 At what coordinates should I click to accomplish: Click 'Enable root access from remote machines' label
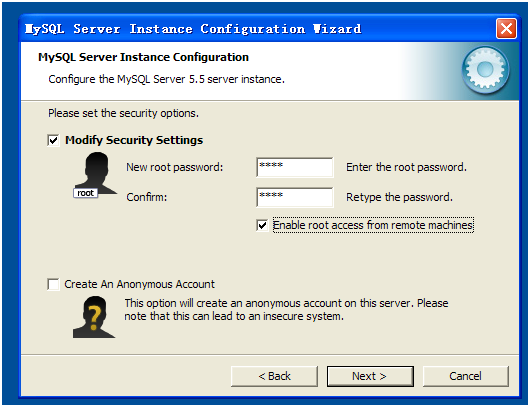point(373,225)
